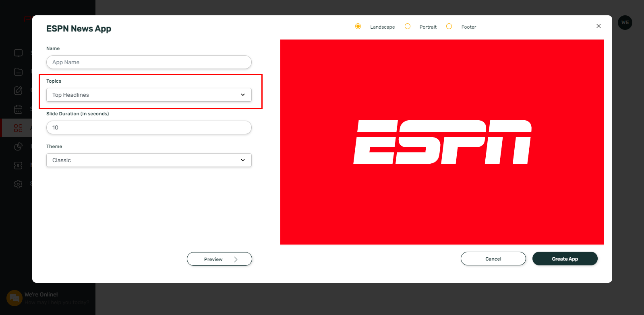The image size is (644, 315).
Task: Open the dollar ticket icon in sidebar
Action: [x=18, y=165]
